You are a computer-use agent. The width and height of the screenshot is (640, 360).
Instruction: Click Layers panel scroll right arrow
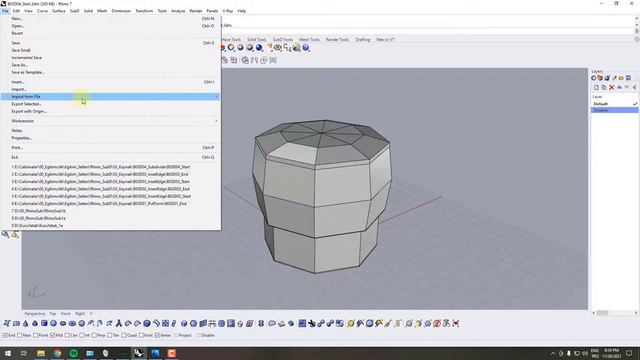[636, 313]
